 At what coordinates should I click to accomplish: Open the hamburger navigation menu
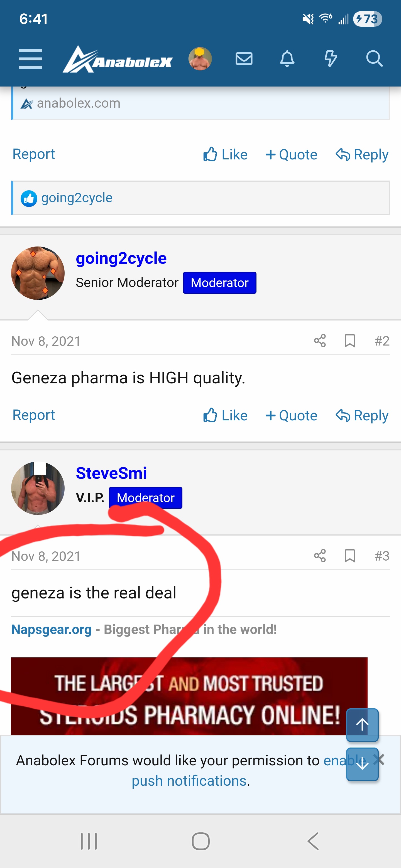click(x=30, y=59)
